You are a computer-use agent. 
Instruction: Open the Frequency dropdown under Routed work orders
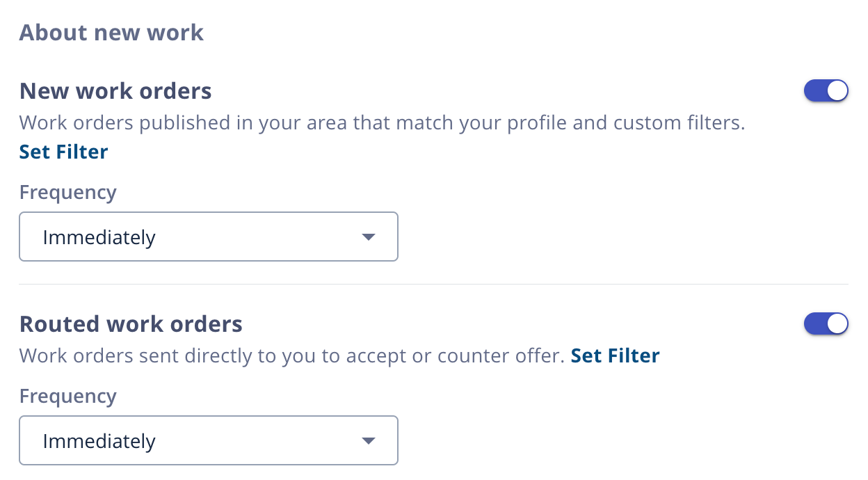click(x=209, y=440)
